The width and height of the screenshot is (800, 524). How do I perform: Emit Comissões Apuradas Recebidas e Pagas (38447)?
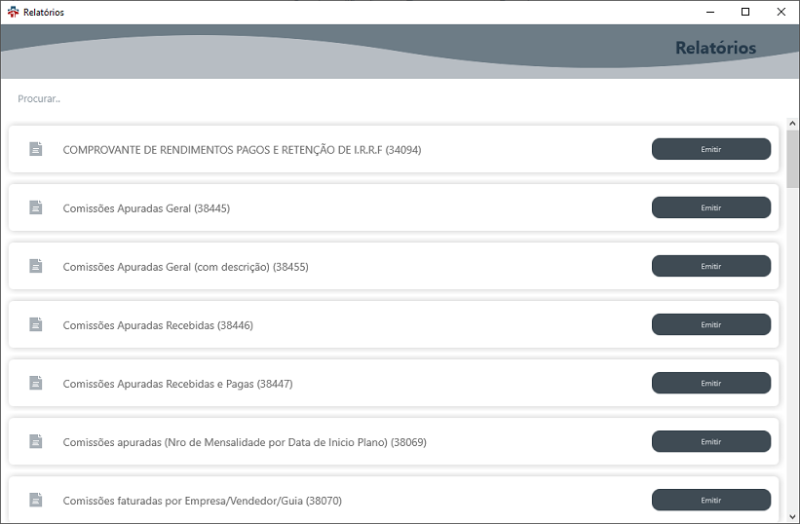[x=711, y=383]
